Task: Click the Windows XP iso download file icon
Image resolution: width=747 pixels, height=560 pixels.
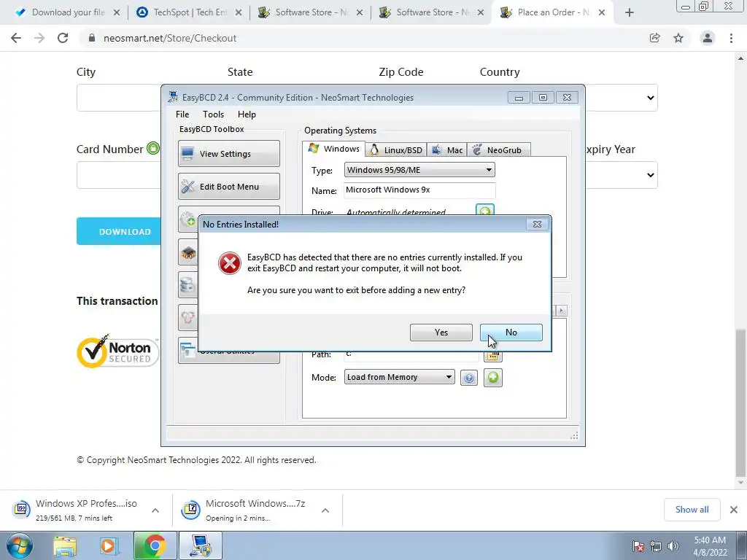Action: click(20, 510)
